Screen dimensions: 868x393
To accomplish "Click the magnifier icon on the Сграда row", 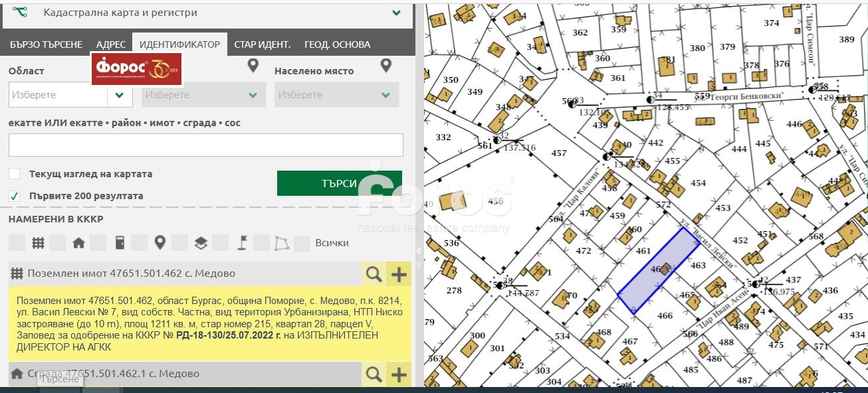I will click(x=374, y=374).
